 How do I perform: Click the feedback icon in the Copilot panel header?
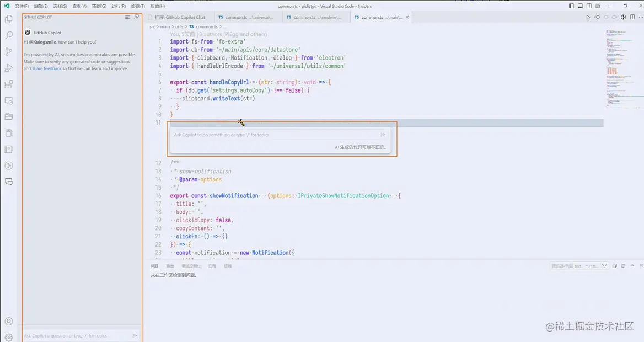pyautogui.click(x=136, y=17)
